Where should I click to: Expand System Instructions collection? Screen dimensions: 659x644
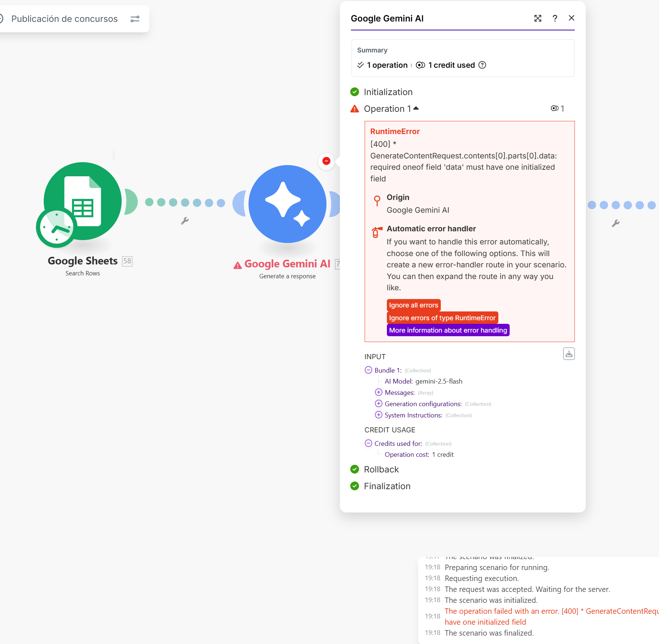click(378, 415)
